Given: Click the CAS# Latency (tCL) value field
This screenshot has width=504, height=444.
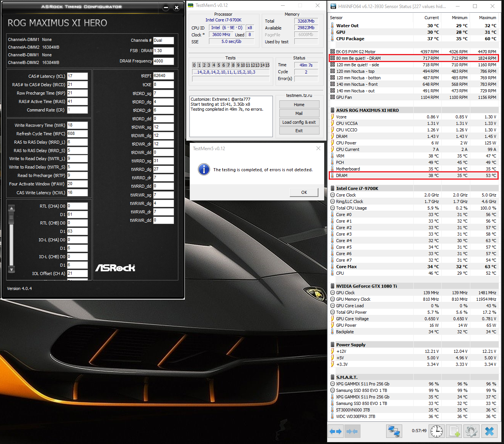Looking at the screenshot, I should tap(77, 76).
